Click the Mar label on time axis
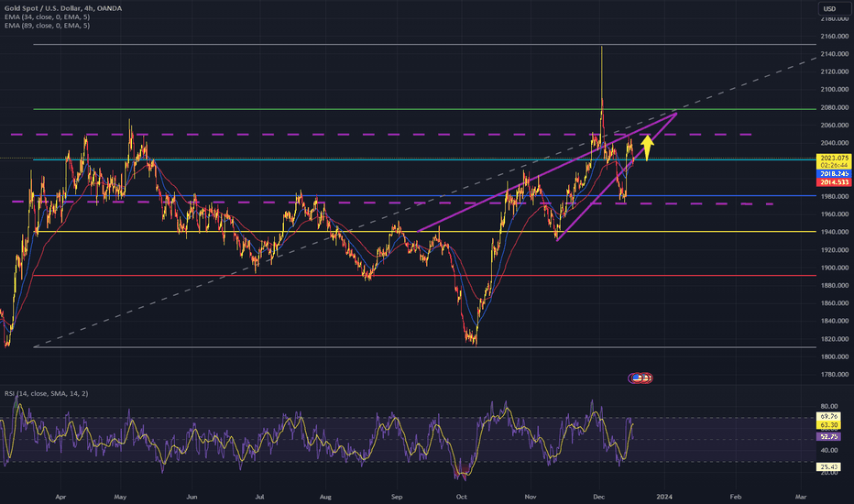This screenshot has height=504, width=854. (801, 497)
